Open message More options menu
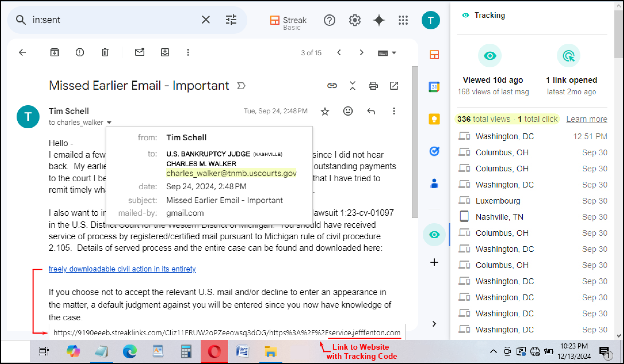The image size is (624, 364). tap(394, 111)
